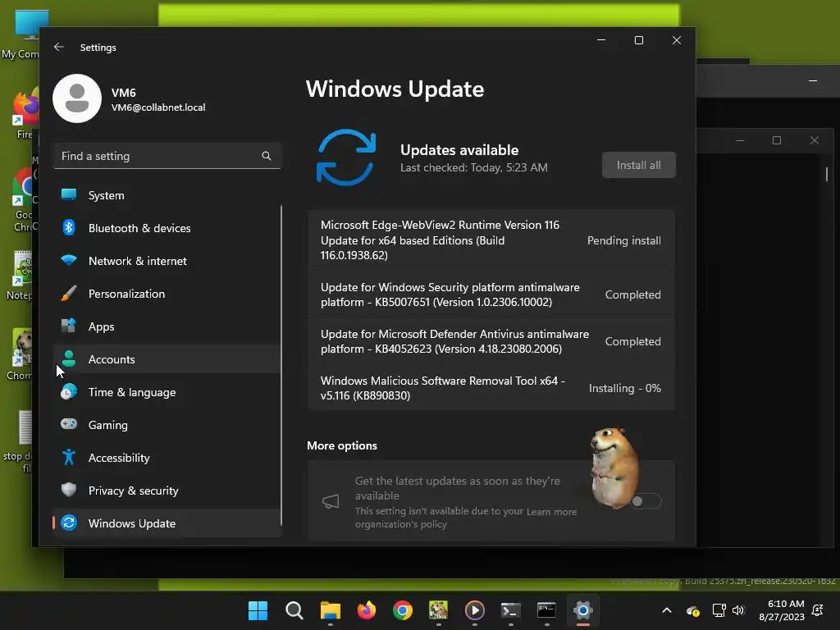This screenshot has width=840, height=630.
Task: Click the search magnifier in Find a setting
Action: point(267,156)
